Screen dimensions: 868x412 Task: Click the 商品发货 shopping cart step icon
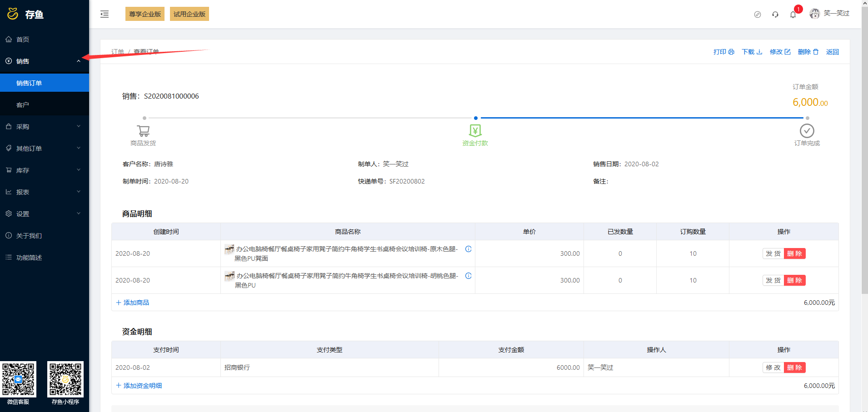tap(144, 131)
